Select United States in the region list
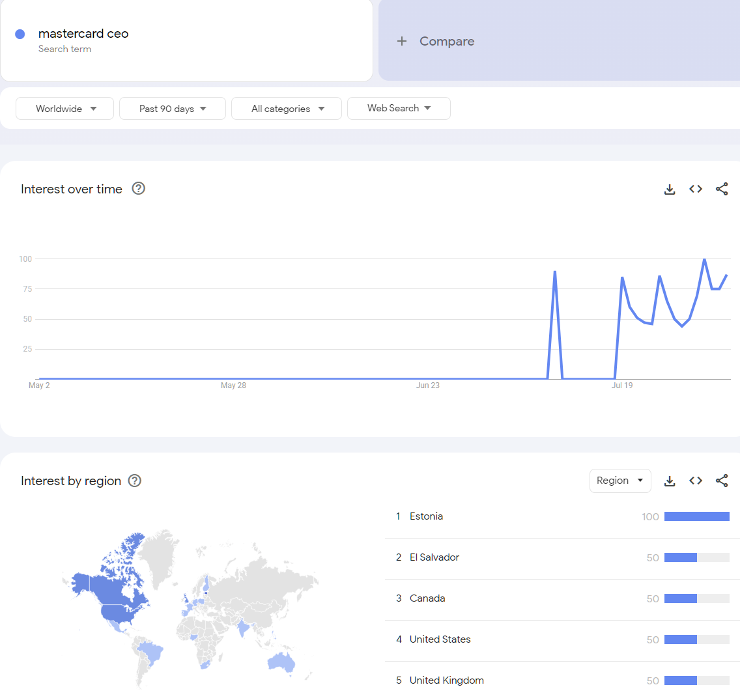The image size is (740, 700). 563,639
